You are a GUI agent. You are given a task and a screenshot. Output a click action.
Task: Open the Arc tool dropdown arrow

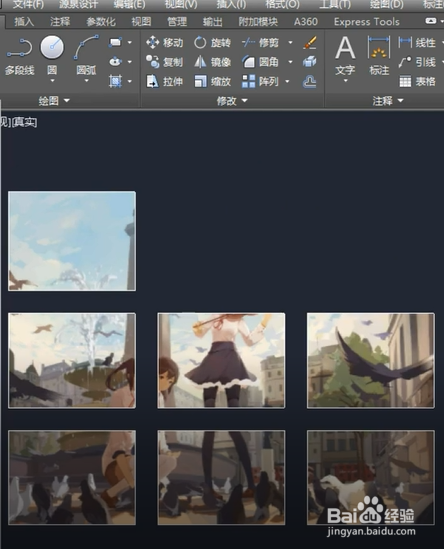[x=86, y=81]
